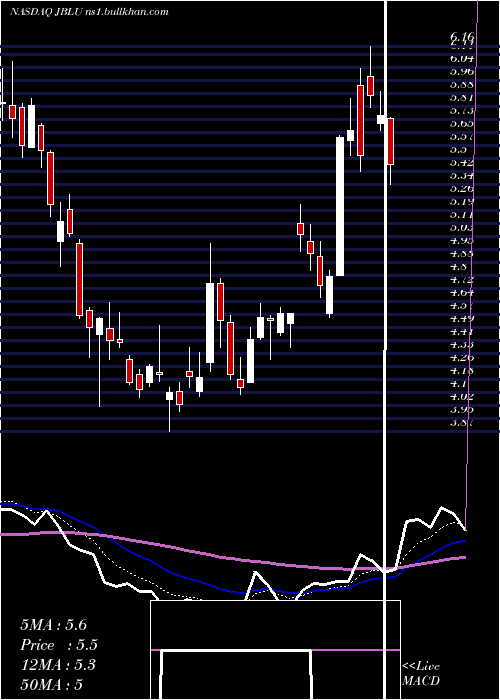
Task: Click the 3.87 price axis label
Action: 462,422
